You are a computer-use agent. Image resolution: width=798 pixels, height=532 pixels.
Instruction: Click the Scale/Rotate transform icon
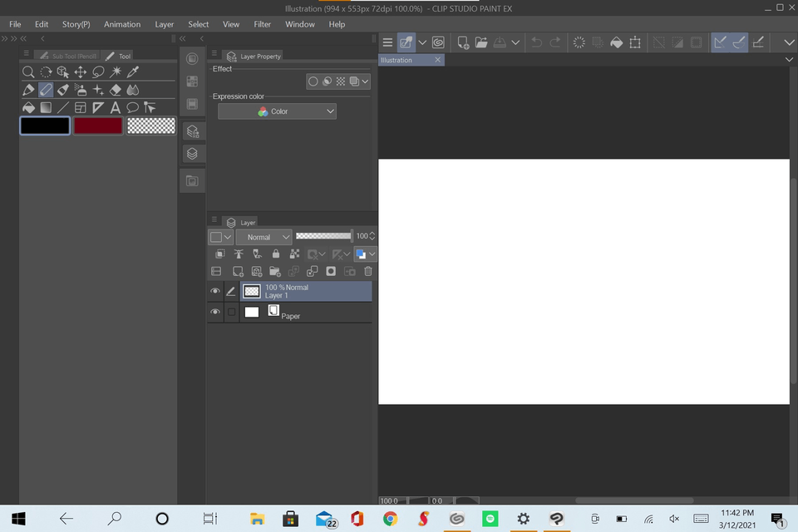pos(635,42)
